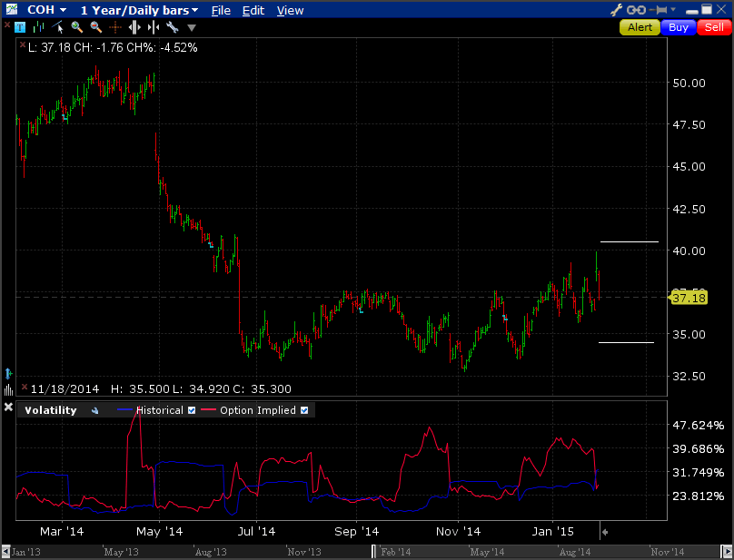734x560 pixels.
Task: Click the right scroll arrow of time scrollbar
Action: (x=728, y=552)
